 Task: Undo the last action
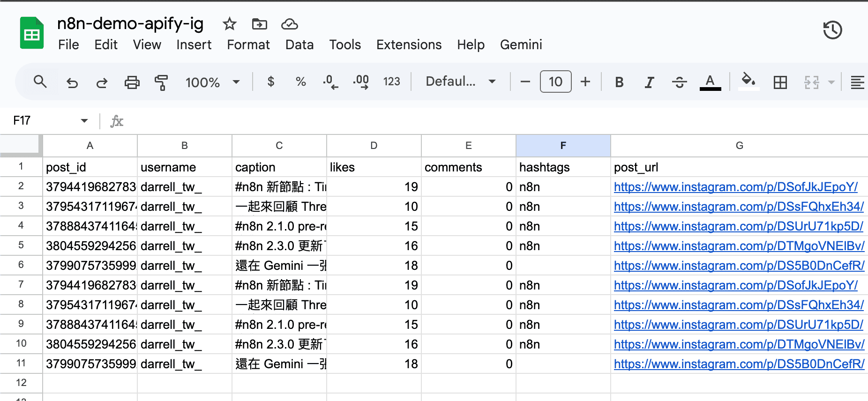pyautogui.click(x=72, y=83)
